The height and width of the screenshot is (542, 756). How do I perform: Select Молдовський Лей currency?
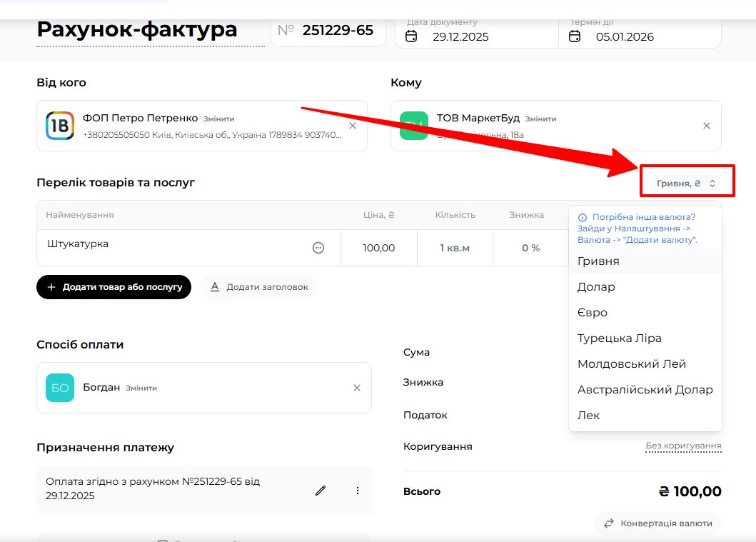coord(631,364)
